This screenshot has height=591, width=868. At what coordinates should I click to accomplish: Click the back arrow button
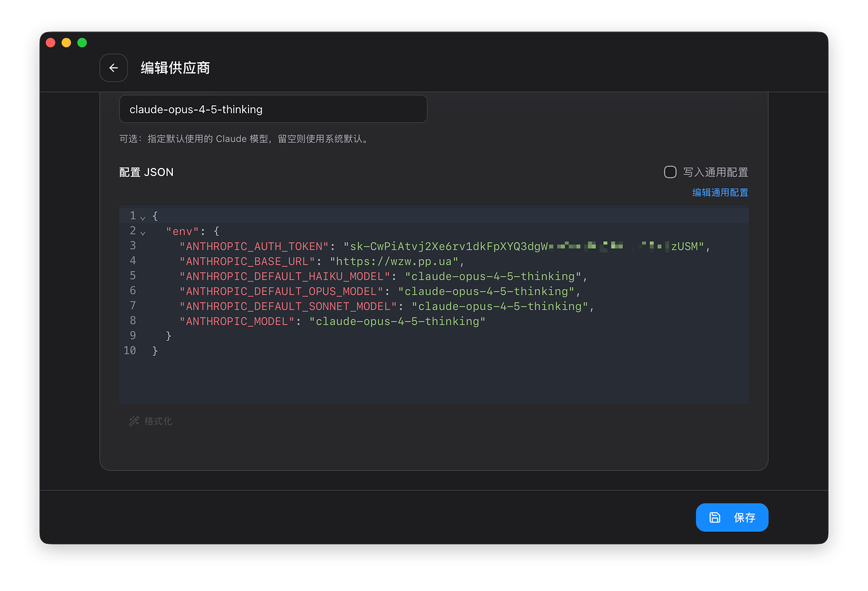114,68
